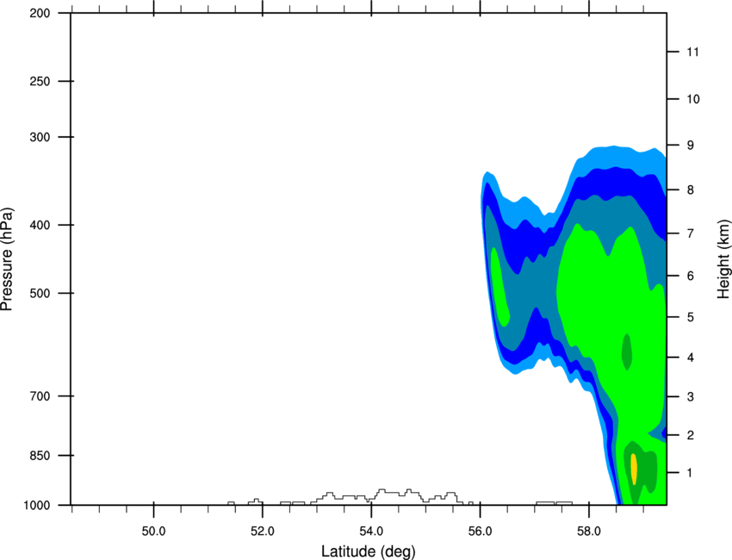Click the yellow contour maximum near 850 hPa
Image resolution: width=732 pixels, height=560 pixels.
click(634, 469)
